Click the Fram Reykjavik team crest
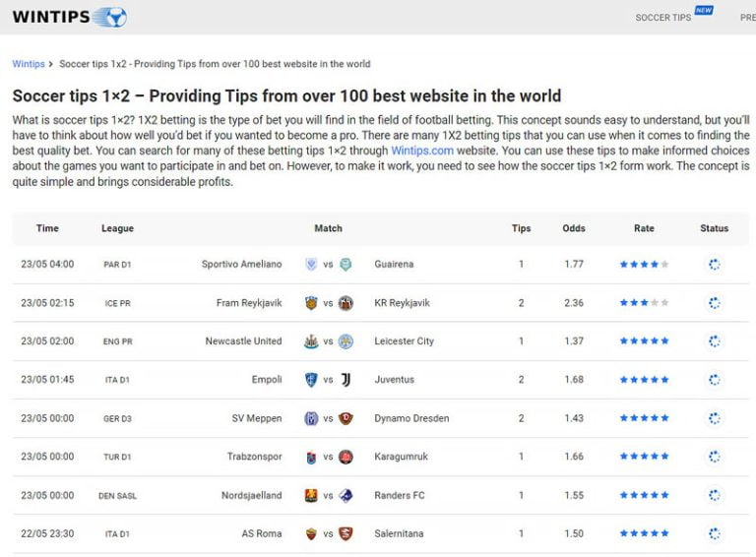The height and width of the screenshot is (557, 756). pos(311,303)
